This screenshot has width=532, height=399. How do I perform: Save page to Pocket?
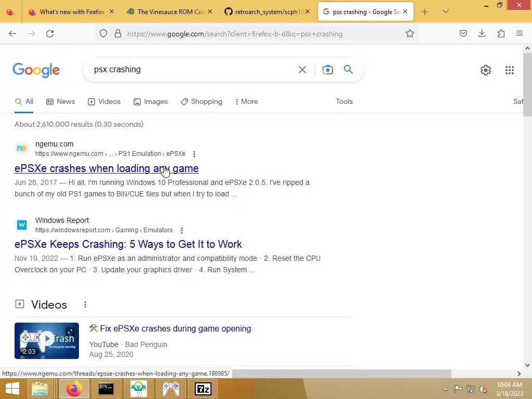click(463, 34)
